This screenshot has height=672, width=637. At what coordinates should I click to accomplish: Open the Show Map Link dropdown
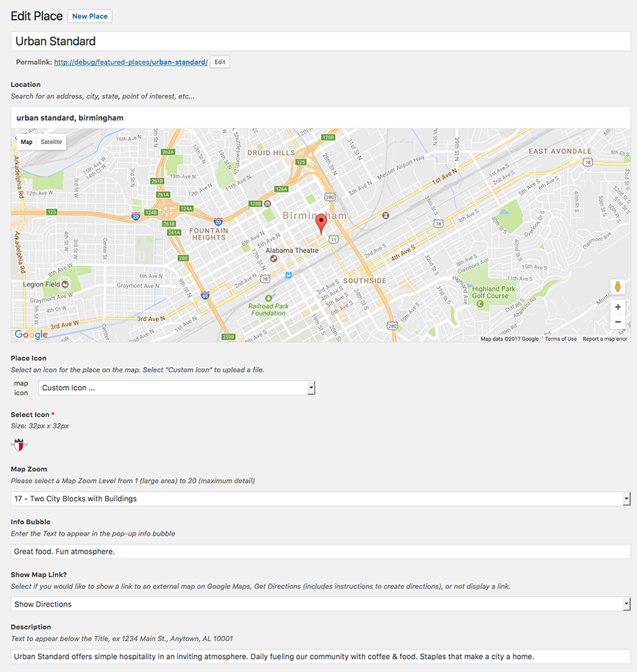pyautogui.click(x=320, y=604)
